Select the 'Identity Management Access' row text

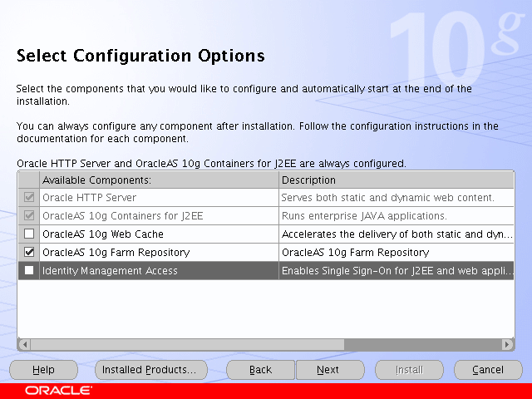coord(110,271)
